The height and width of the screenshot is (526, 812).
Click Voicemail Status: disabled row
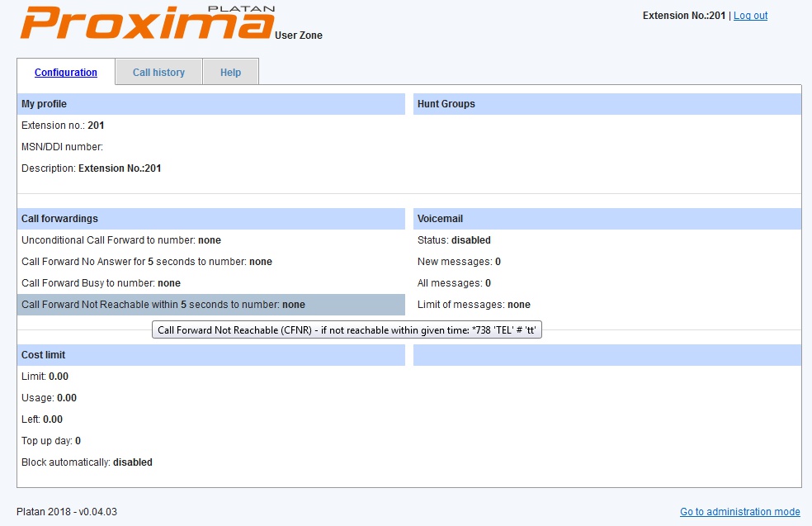[607, 240]
